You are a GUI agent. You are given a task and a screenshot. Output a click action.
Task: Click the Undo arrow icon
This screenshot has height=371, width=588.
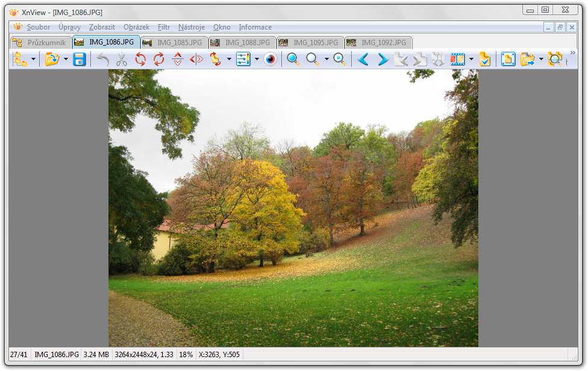pos(103,59)
